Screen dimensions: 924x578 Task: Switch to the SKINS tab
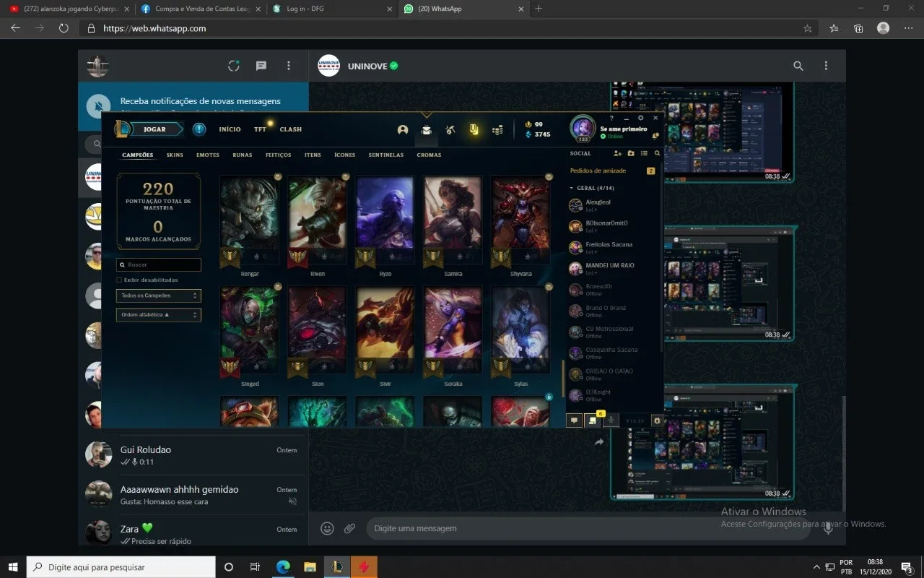click(175, 155)
